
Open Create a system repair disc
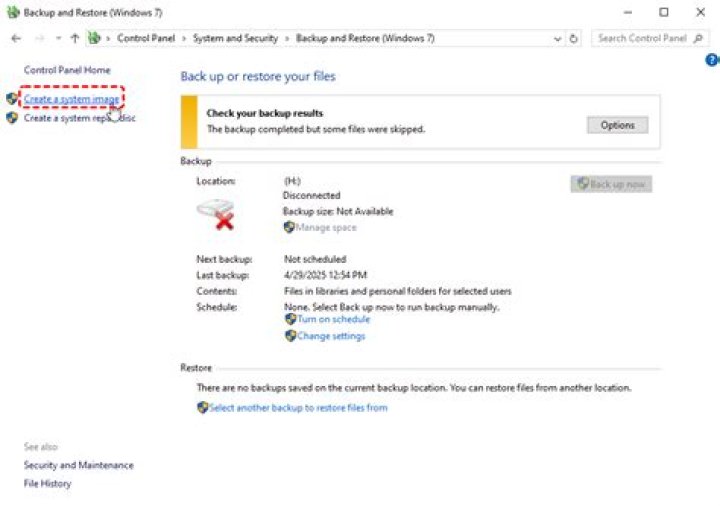pyautogui.click(x=79, y=118)
